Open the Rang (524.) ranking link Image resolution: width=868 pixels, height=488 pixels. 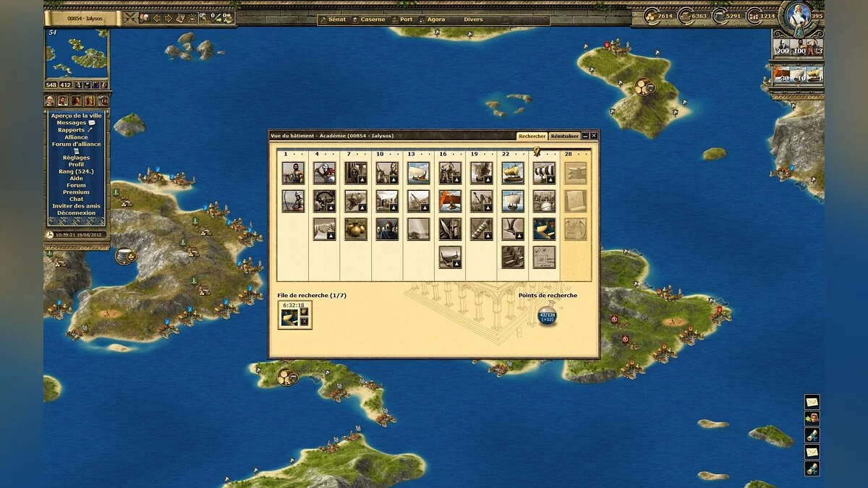[x=76, y=171]
